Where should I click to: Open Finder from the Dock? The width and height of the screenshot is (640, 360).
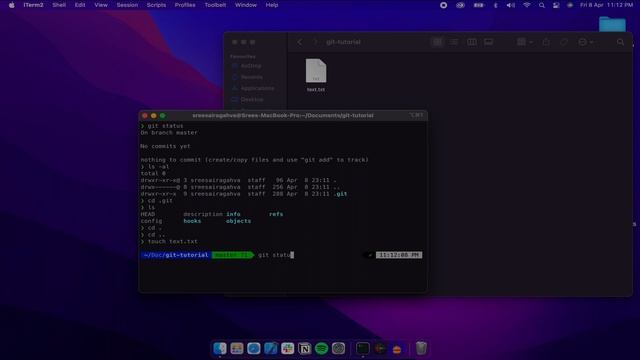tap(220, 349)
